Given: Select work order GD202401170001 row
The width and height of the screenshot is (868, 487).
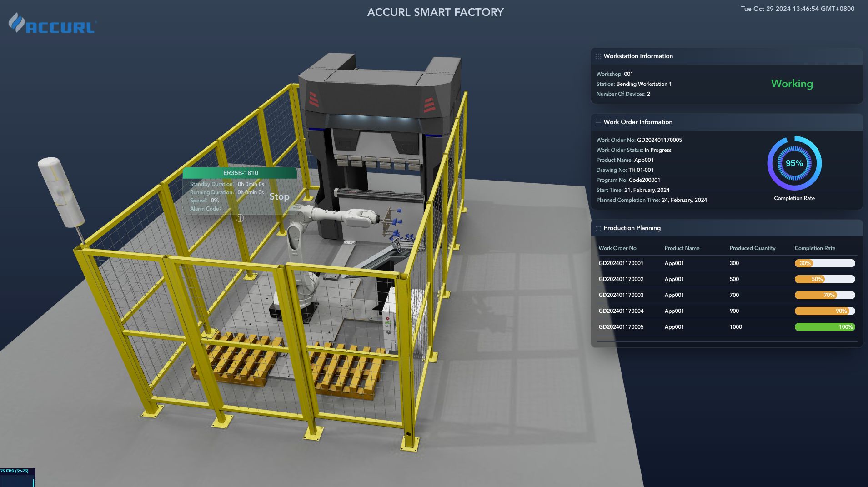Looking at the screenshot, I should [x=727, y=263].
